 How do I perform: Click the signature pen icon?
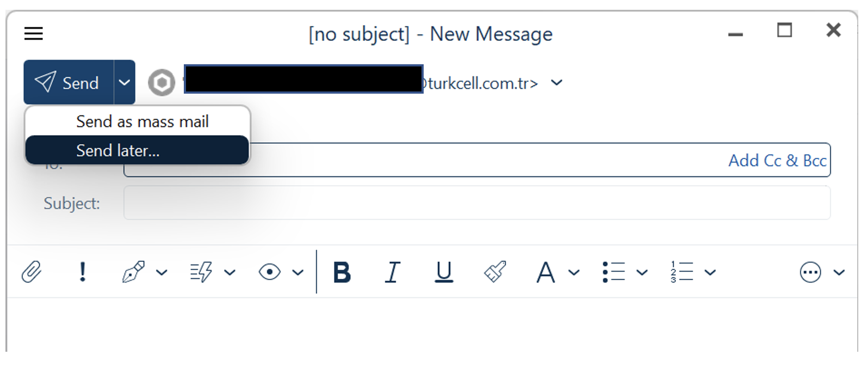[133, 271]
